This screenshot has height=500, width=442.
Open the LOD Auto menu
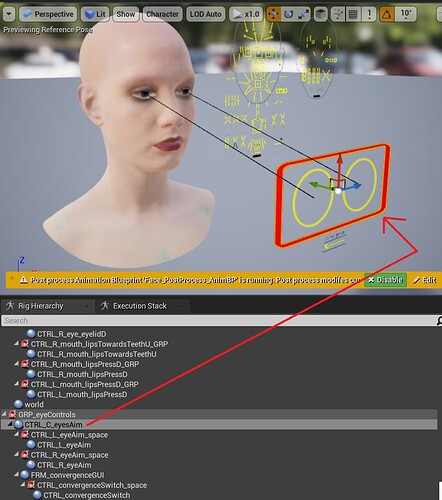tap(205, 14)
